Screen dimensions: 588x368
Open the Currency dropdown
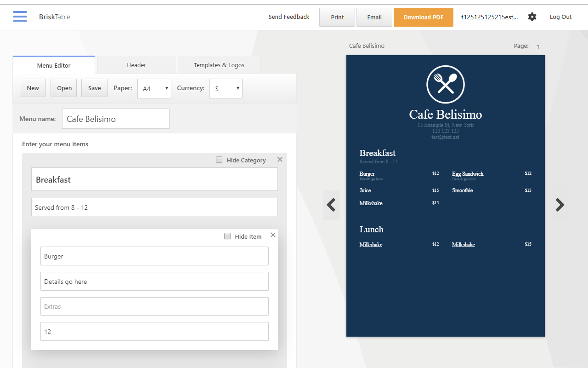pos(226,88)
